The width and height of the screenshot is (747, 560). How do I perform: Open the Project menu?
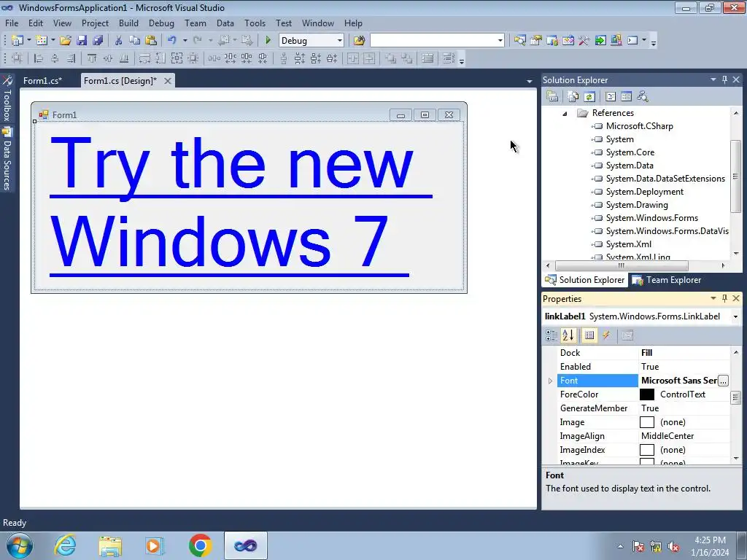pos(95,23)
